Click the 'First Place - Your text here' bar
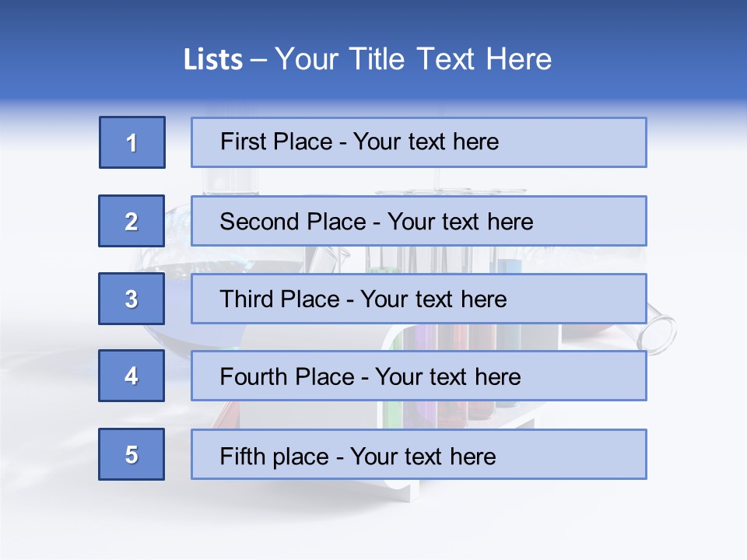747x560 pixels. click(419, 142)
